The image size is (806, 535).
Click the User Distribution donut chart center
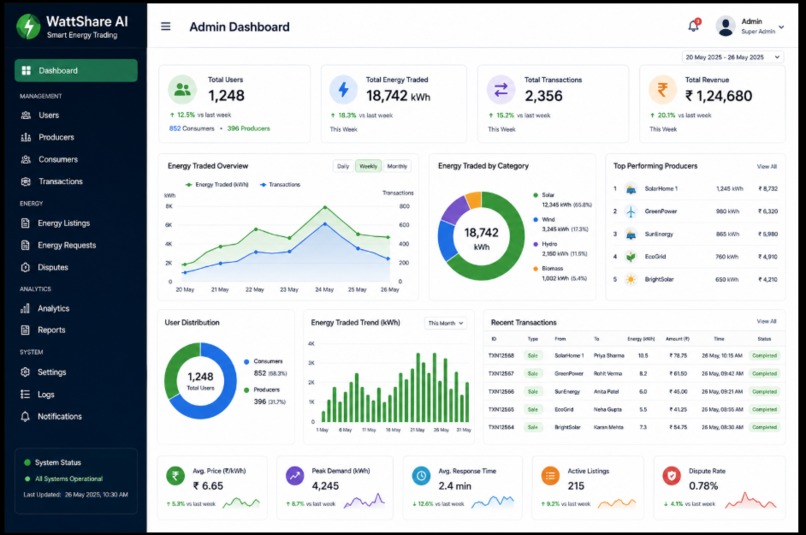pyautogui.click(x=200, y=381)
